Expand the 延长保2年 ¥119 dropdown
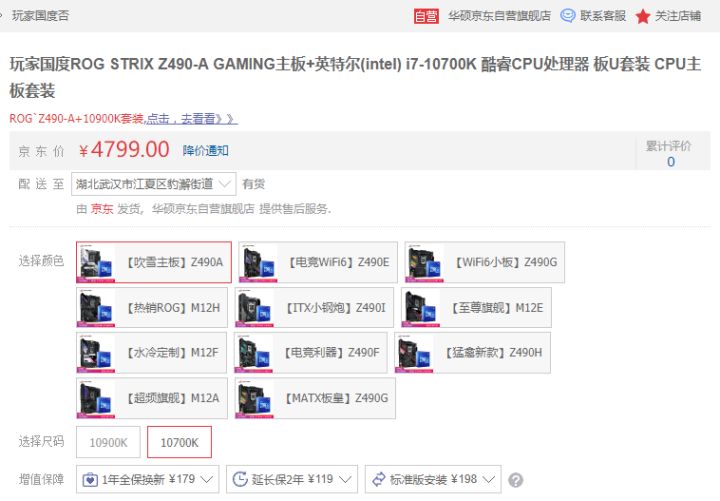The height and width of the screenshot is (501, 720). (292, 479)
